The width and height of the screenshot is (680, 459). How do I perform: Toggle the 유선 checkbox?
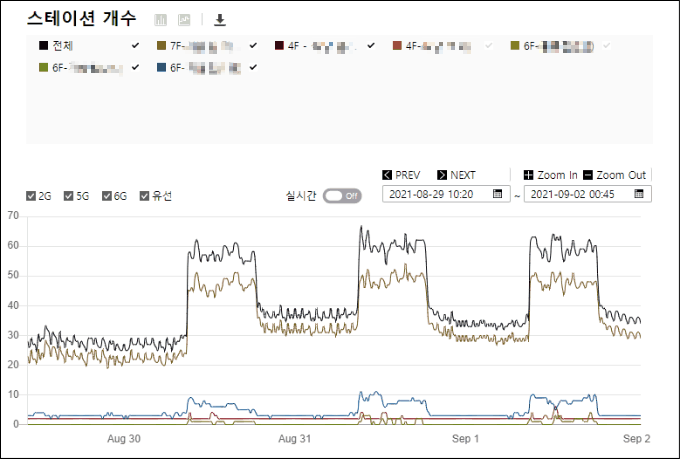tap(144, 196)
